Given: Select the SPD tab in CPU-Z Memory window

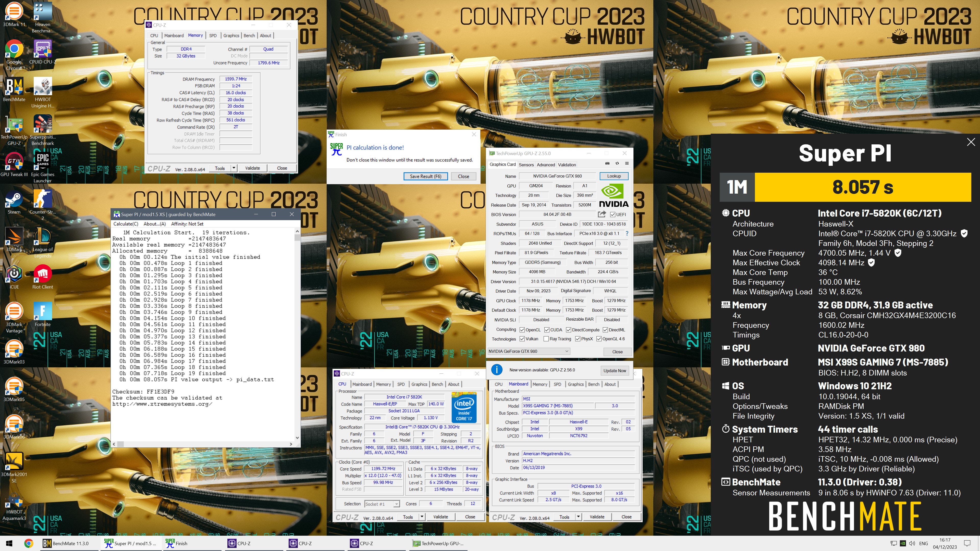Looking at the screenshot, I should (213, 35).
